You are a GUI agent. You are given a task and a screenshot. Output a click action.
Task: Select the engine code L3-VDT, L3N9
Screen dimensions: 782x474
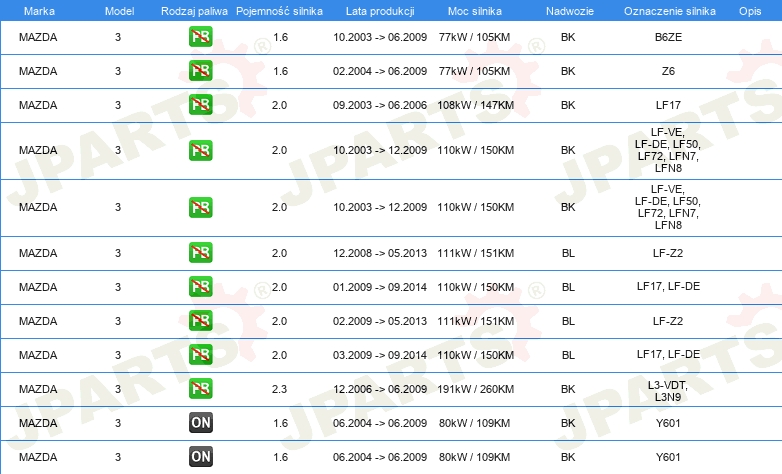click(668, 391)
